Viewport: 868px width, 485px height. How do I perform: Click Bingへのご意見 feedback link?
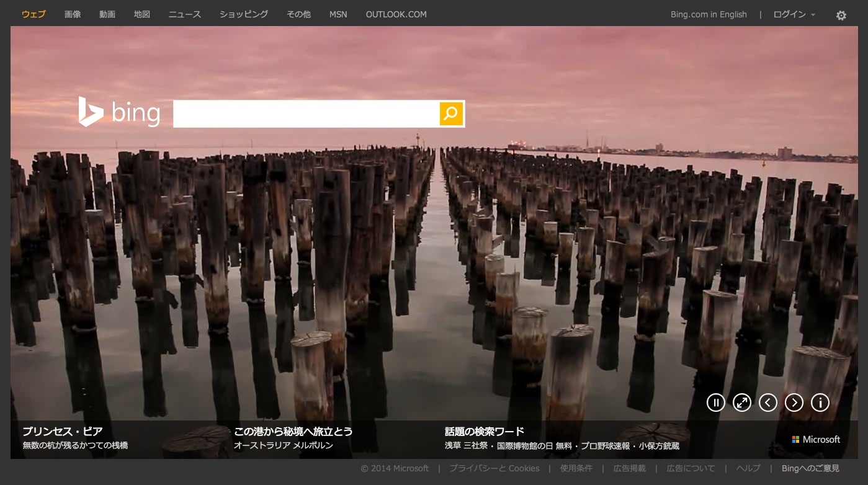click(x=810, y=468)
